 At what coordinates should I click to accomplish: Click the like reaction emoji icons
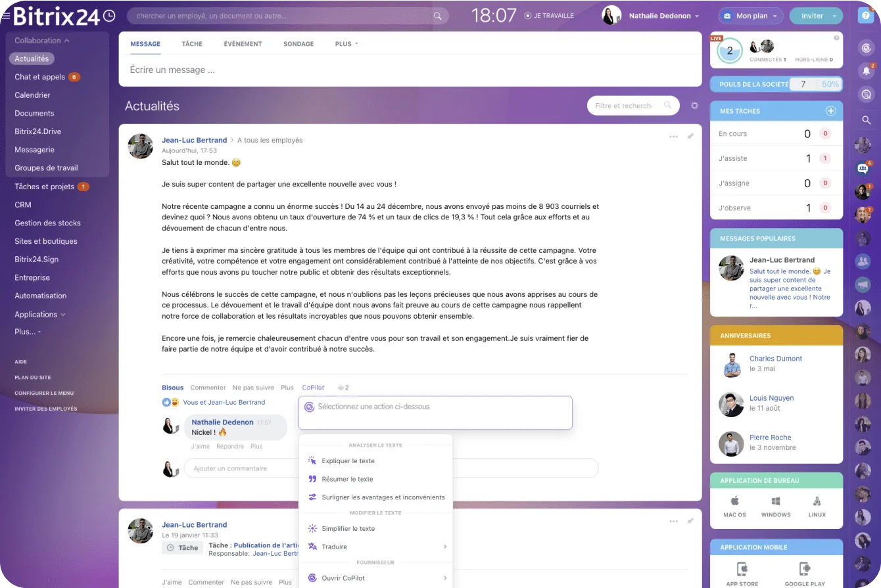pos(171,402)
